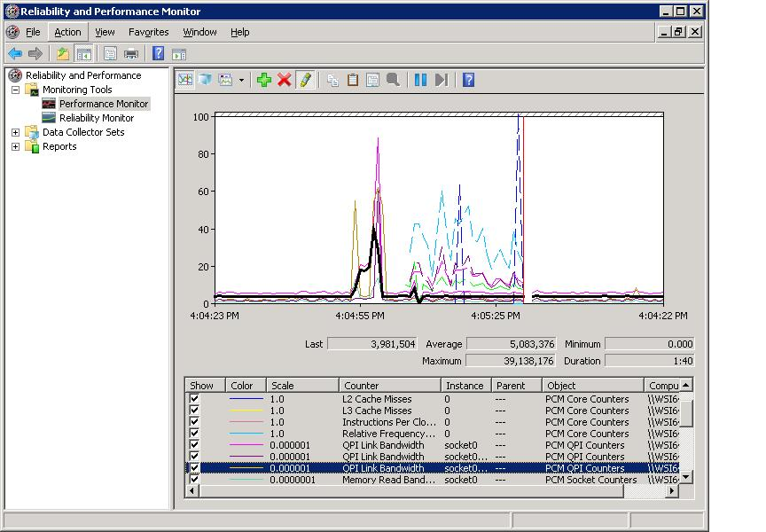Image resolution: width=766 pixels, height=532 pixels.
Task: Sort list by Counter column header
Action: [389, 386]
